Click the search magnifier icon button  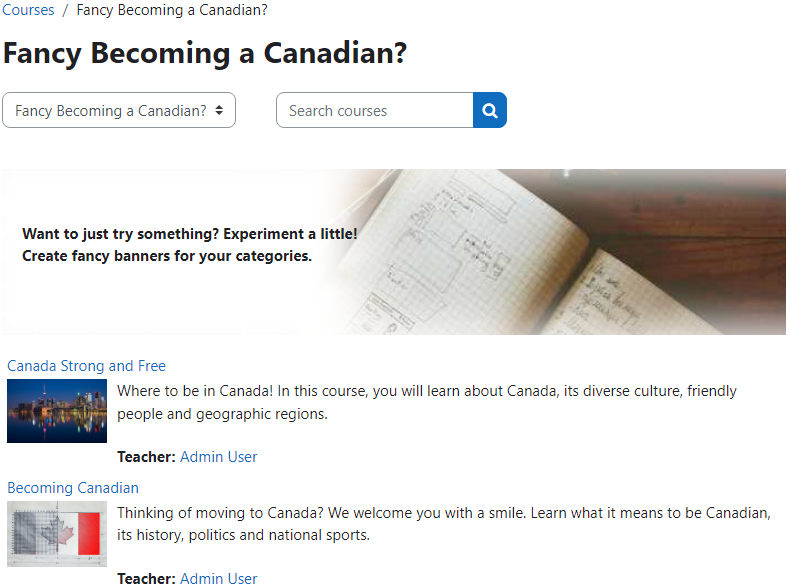click(x=490, y=111)
